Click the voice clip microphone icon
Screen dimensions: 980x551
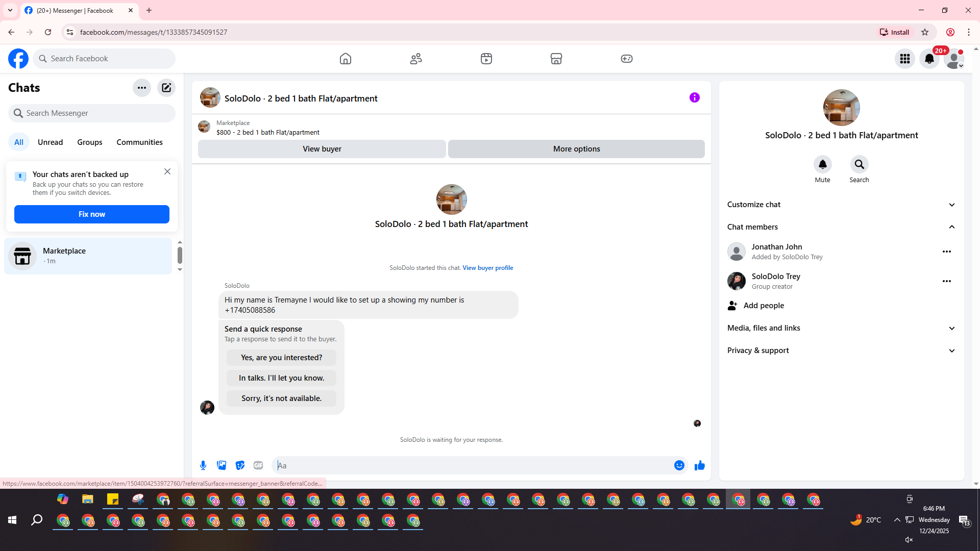(203, 465)
